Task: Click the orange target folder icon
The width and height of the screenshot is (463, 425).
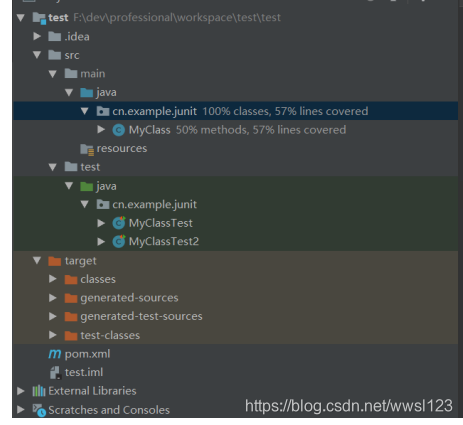Action: 54,261
